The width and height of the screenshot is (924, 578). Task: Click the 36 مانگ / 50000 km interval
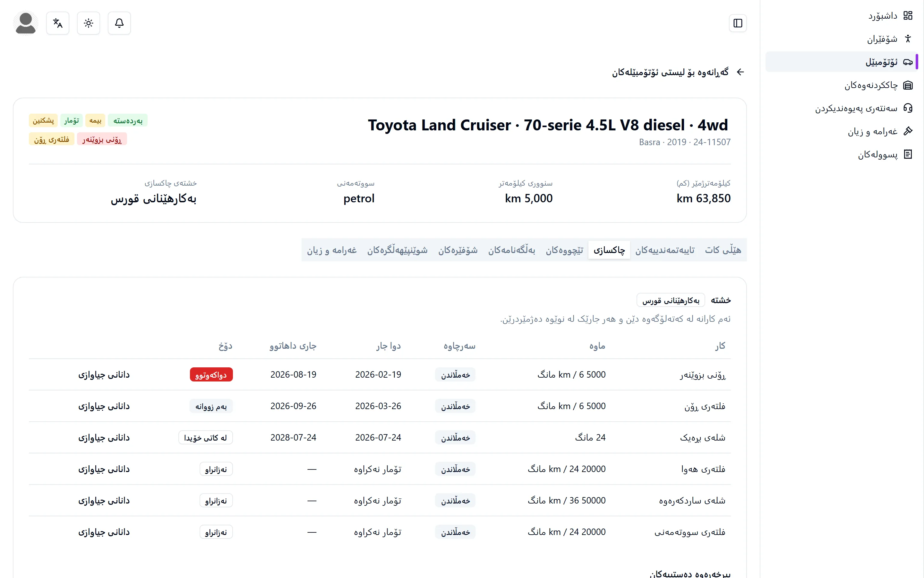[567, 500]
